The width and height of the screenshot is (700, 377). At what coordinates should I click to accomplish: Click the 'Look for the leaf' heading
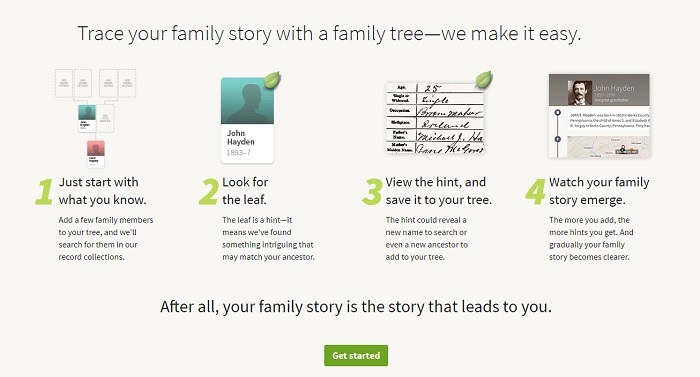245,191
